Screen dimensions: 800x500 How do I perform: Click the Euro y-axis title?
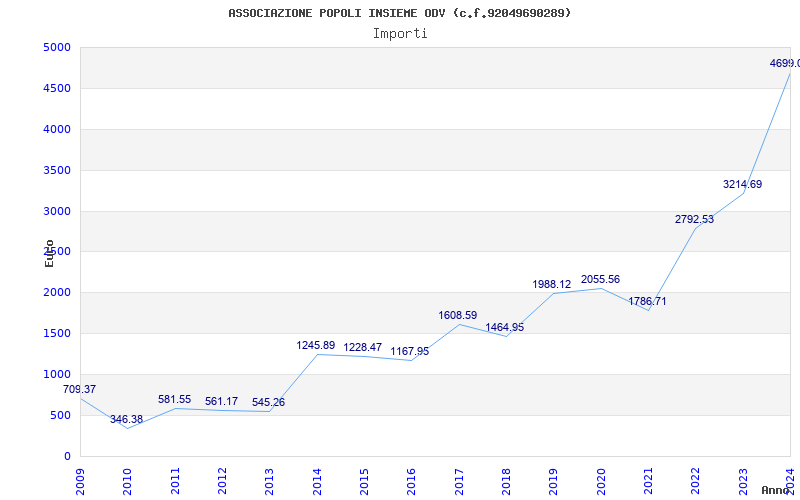coord(49,253)
